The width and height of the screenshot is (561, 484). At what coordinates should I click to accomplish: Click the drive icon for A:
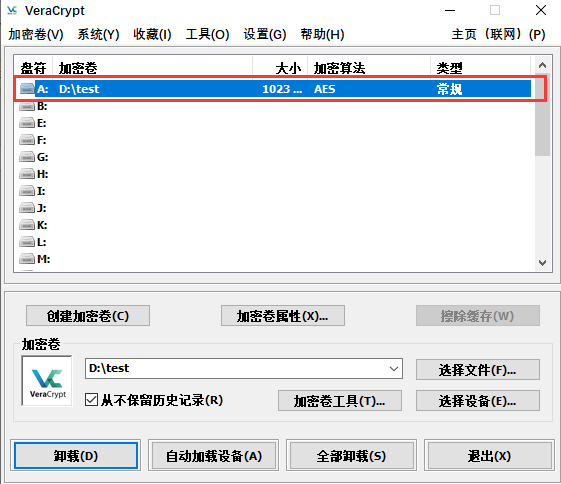click(x=27, y=88)
